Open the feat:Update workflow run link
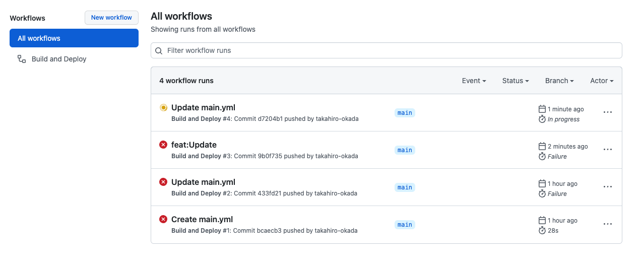Viewport: 644px width, 268px height. (x=194, y=145)
